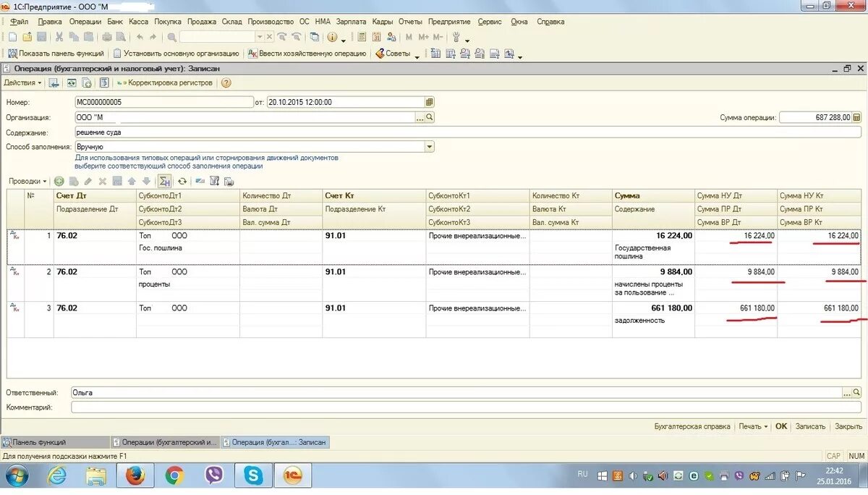Click the Записать button
The height and width of the screenshot is (495, 868).
(810, 426)
